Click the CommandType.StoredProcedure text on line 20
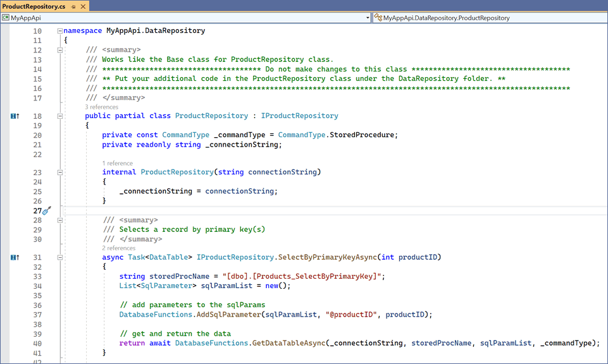The height and width of the screenshot is (364, 608). (x=336, y=135)
